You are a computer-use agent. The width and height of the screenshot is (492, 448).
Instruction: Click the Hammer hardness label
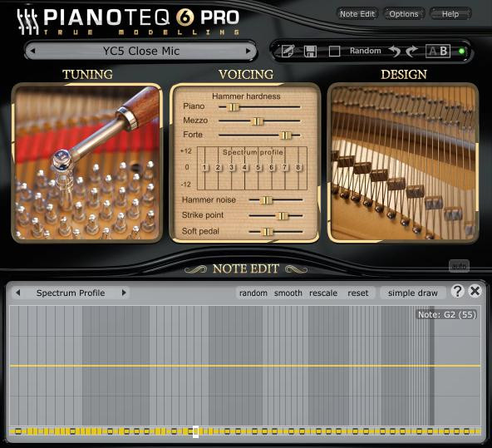[x=246, y=96]
